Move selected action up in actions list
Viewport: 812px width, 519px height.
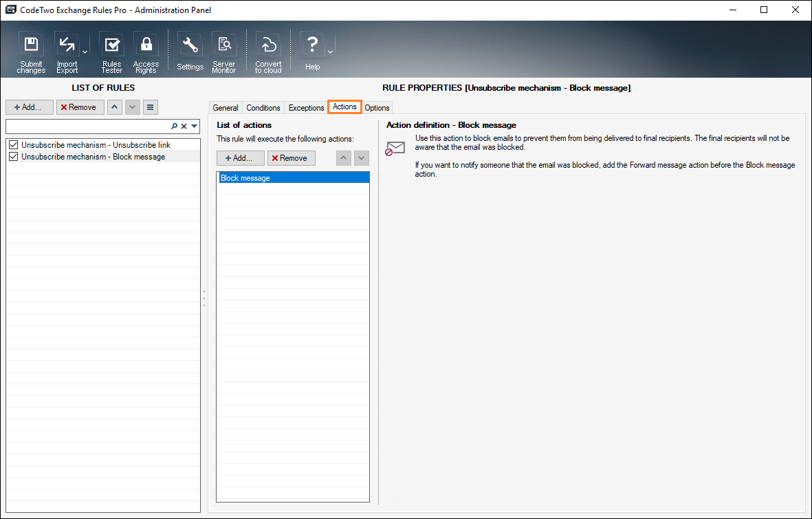pos(343,158)
